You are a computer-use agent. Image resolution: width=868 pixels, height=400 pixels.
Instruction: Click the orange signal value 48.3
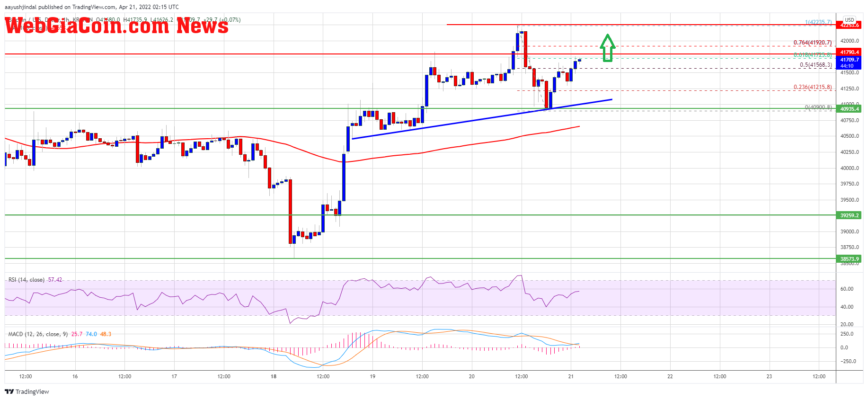click(106, 334)
